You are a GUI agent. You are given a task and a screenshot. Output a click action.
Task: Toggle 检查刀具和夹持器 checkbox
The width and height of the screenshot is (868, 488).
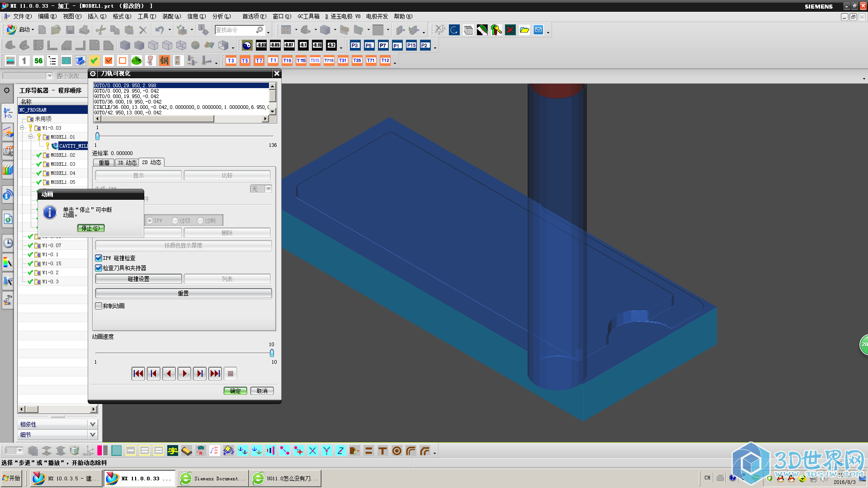[99, 268]
